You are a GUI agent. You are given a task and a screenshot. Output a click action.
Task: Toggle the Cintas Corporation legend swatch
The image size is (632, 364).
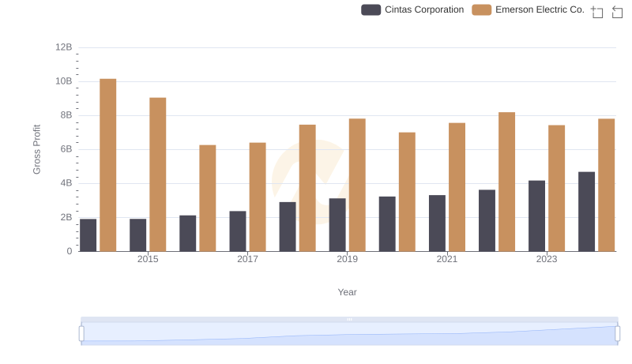pos(371,9)
